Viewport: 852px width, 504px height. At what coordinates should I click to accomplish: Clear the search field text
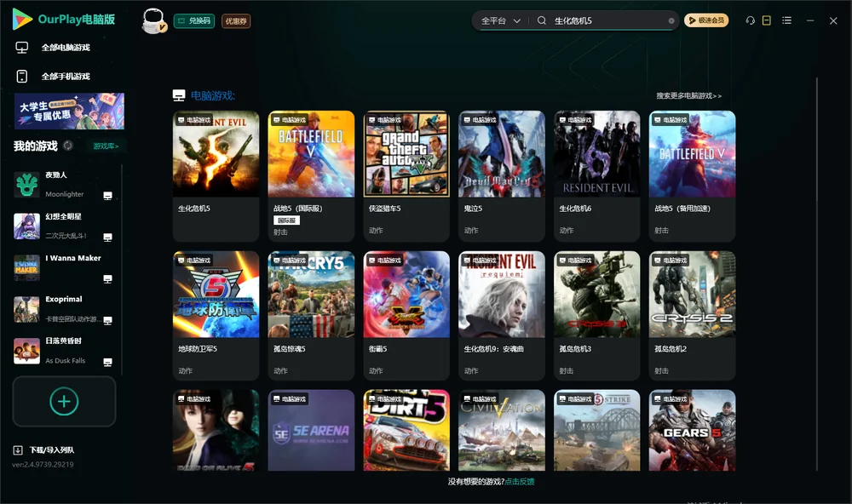pos(671,20)
